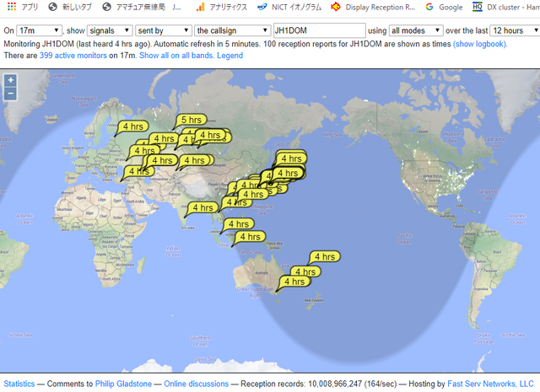
Task: Click the Philip Gladstone link
Action: tap(123, 384)
